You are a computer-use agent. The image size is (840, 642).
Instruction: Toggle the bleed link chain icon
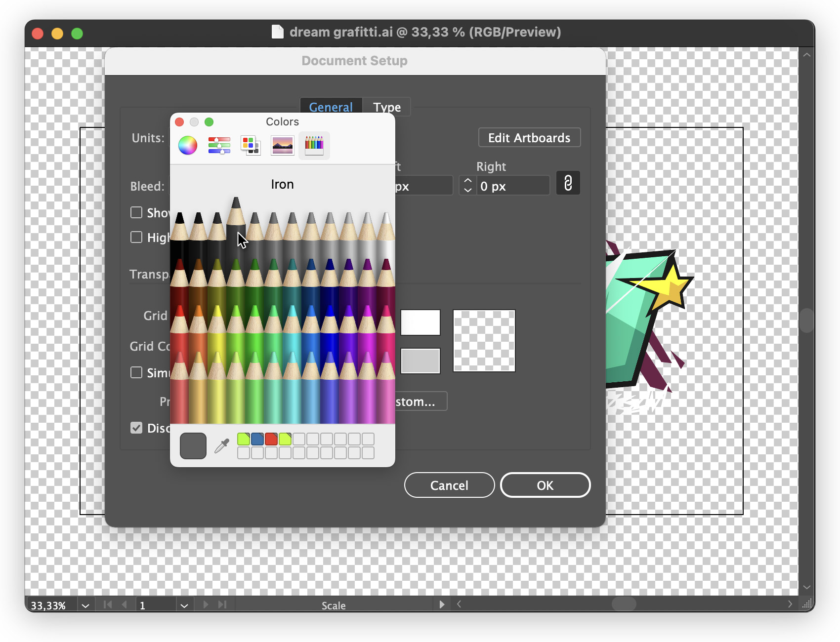568,183
